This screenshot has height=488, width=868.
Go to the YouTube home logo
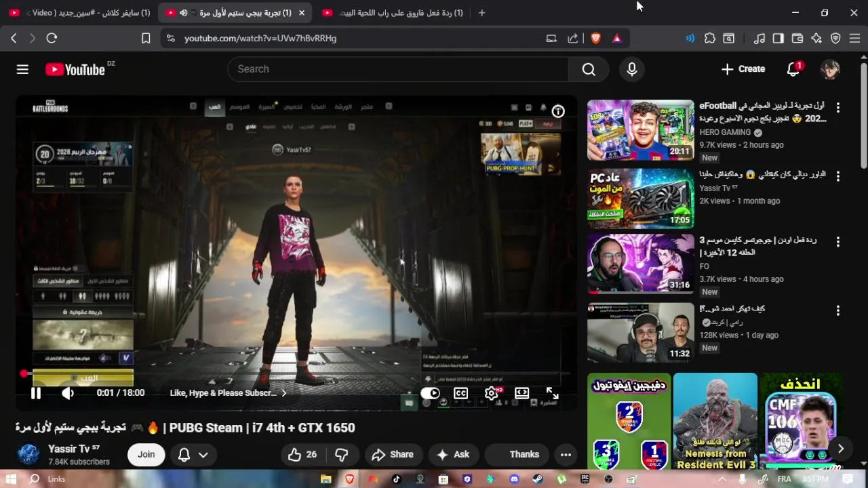[75, 69]
